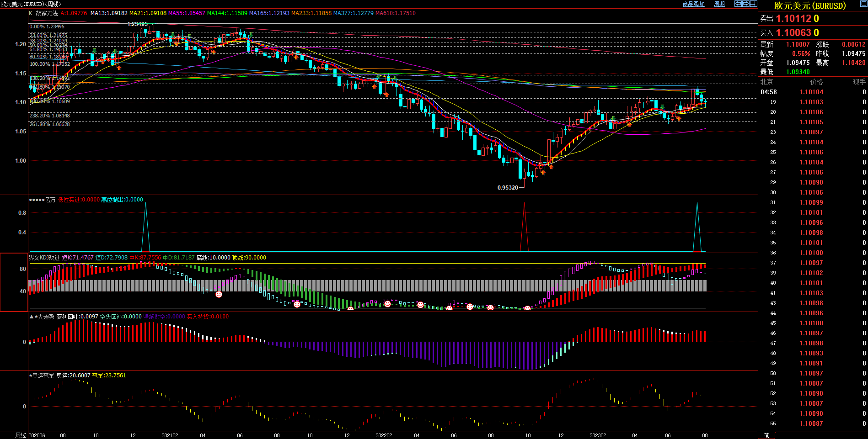Click the 0.95320 low price marker
The width and height of the screenshot is (868, 439).
click(508, 188)
